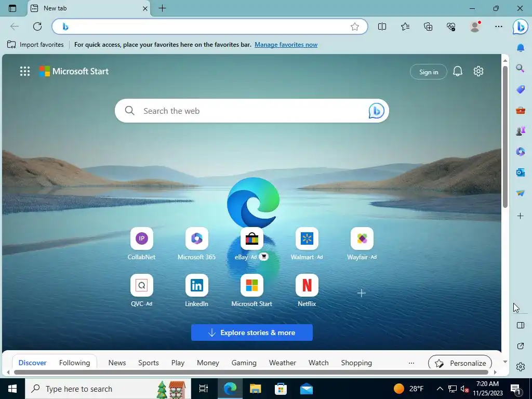This screenshot has width=532, height=399.
Task: Click the Personalize button
Action: pos(460,362)
